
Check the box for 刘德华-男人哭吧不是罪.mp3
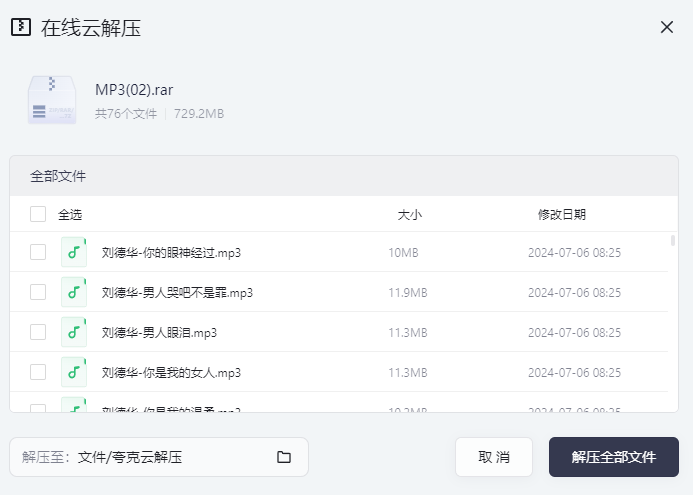point(38,292)
